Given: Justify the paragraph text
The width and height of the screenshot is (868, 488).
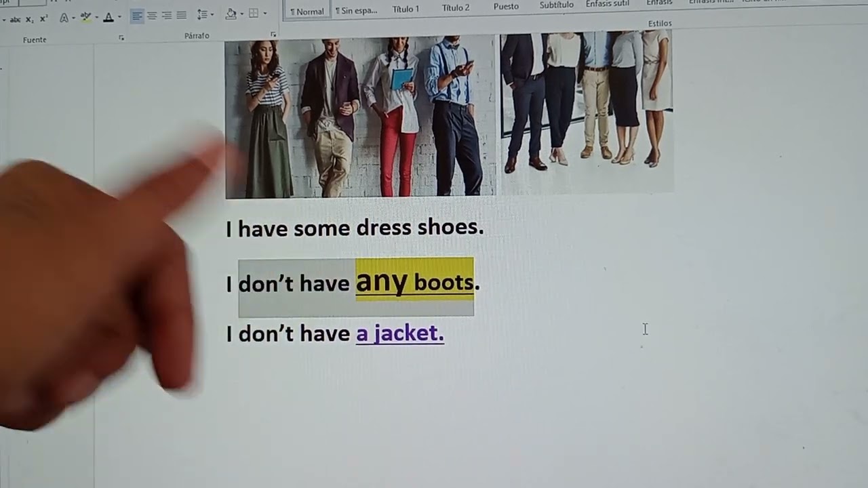Looking at the screenshot, I should [182, 15].
